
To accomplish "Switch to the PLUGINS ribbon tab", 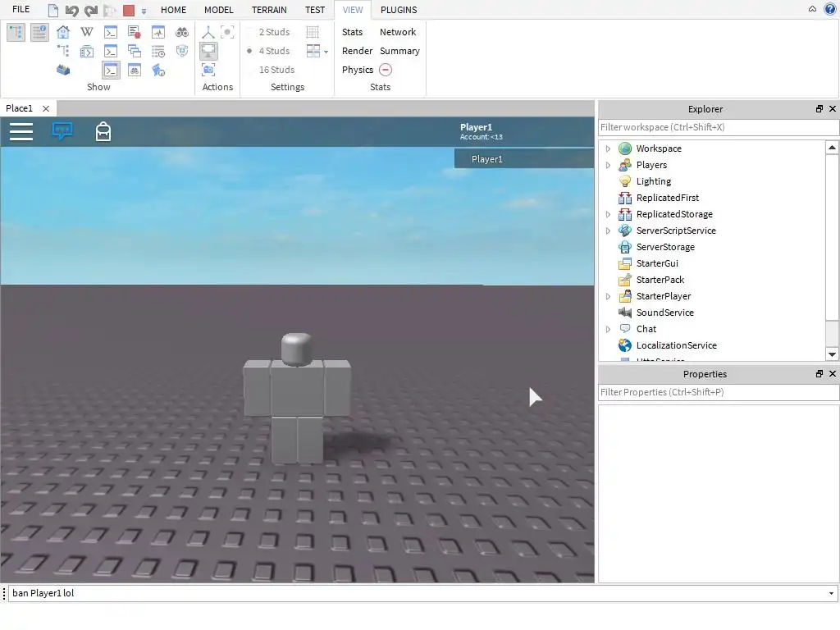I will pos(399,10).
